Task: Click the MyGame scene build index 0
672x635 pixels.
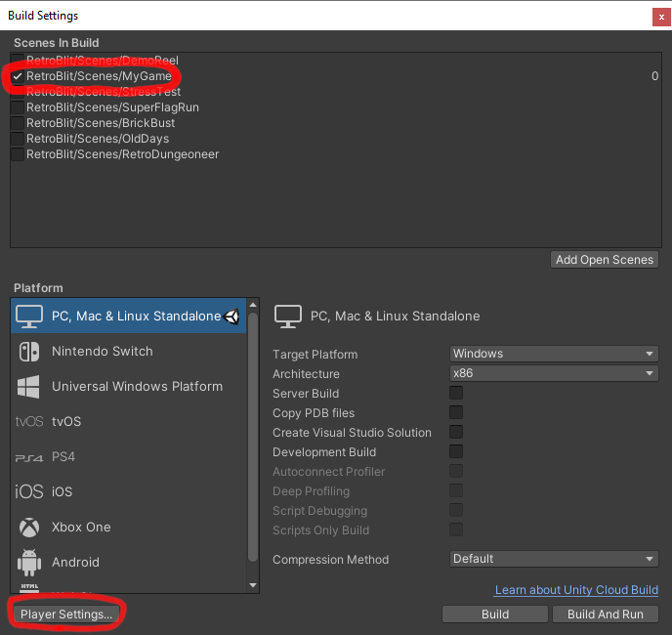Action: pos(654,76)
